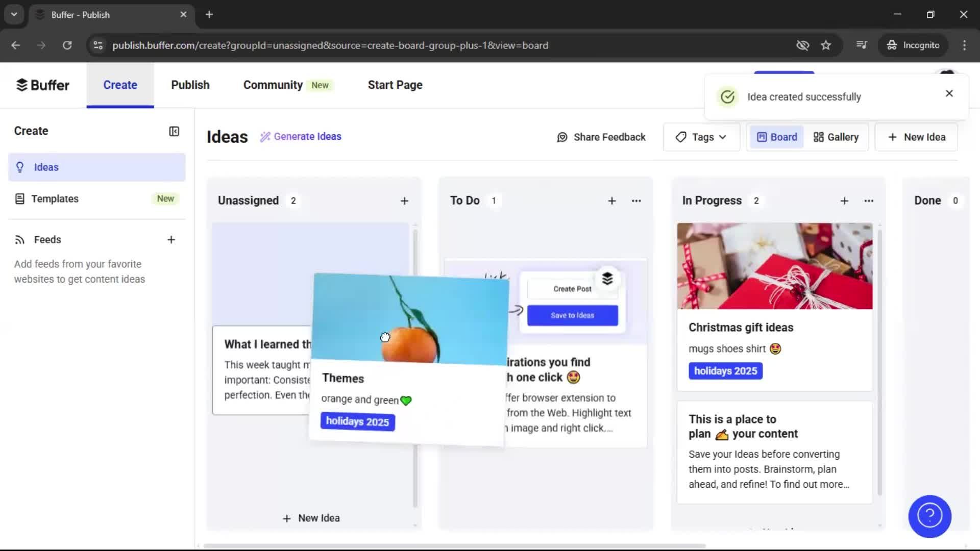Image resolution: width=980 pixels, height=551 pixels.
Task: Click the Buffer logo icon
Action: [x=22, y=85]
